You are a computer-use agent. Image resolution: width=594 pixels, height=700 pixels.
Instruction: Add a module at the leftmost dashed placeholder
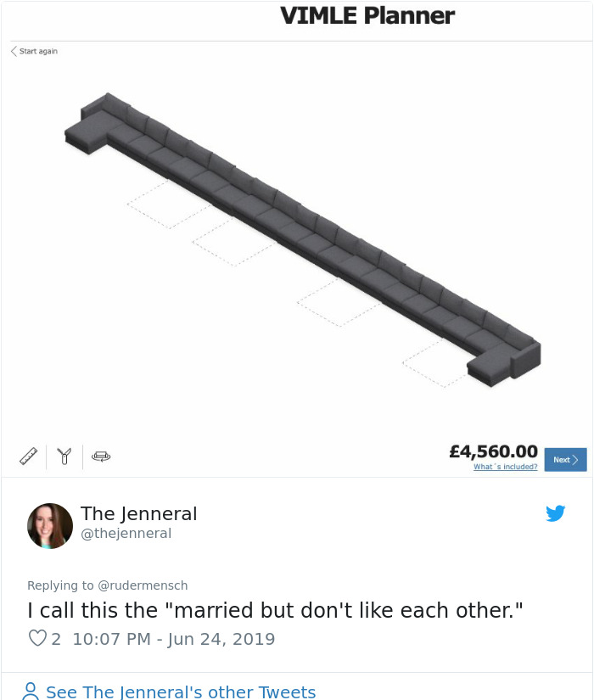(x=169, y=204)
